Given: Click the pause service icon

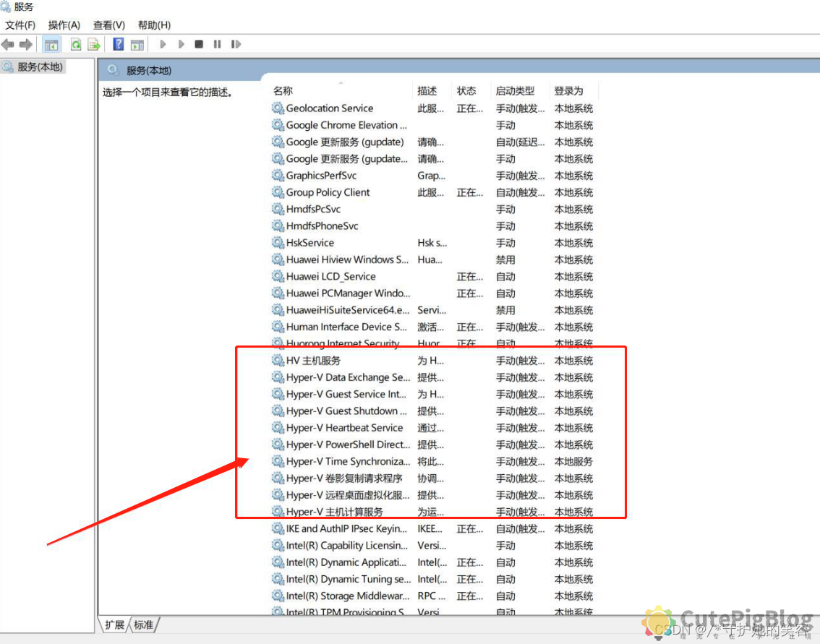Looking at the screenshot, I should 216,44.
